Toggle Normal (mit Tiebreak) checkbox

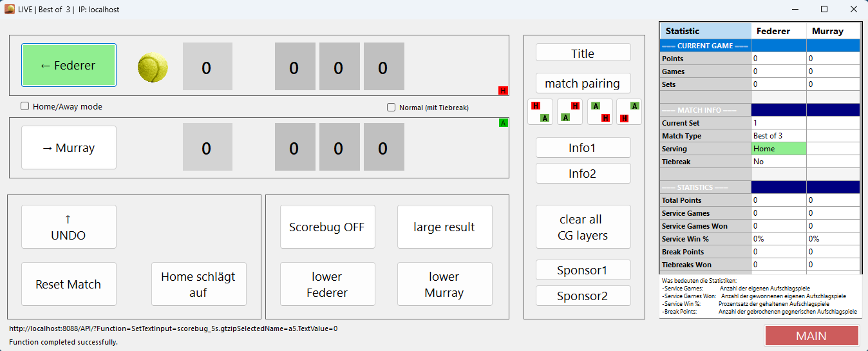[x=391, y=108]
